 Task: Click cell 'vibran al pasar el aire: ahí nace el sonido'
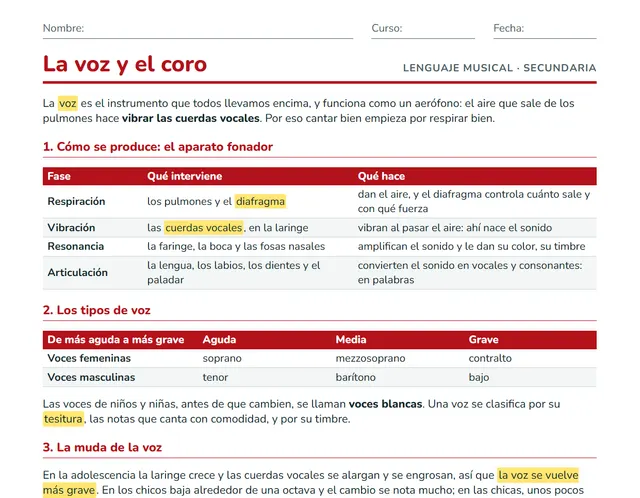(x=455, y=227)
